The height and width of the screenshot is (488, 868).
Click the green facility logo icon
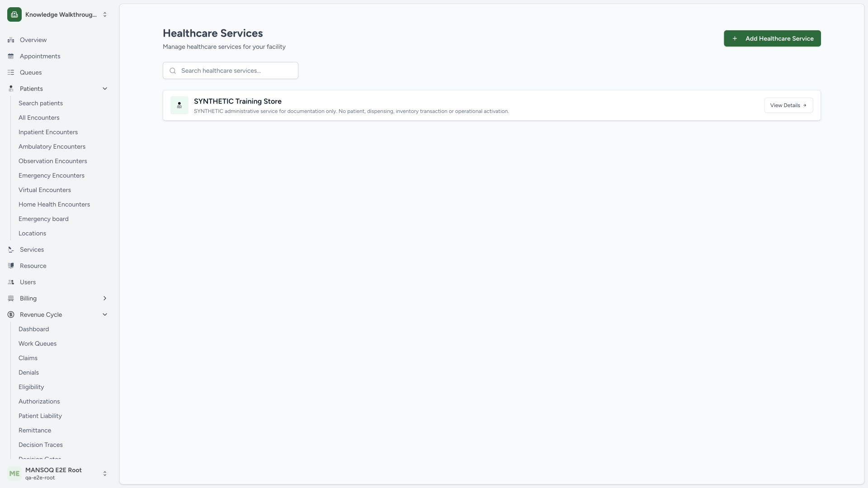click(x=14, y=14)
